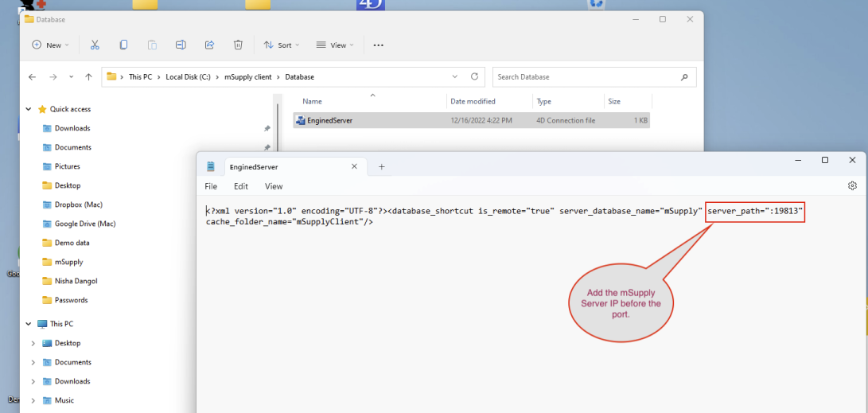Viewport: 868px width, 413px height.
Task: Open the Edit menu in Notepad
Action: click(240, 186)
